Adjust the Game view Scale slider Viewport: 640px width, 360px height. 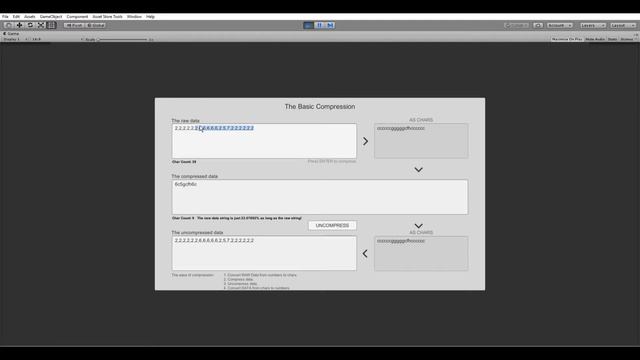pyautogui.click(x=122, y=40)
